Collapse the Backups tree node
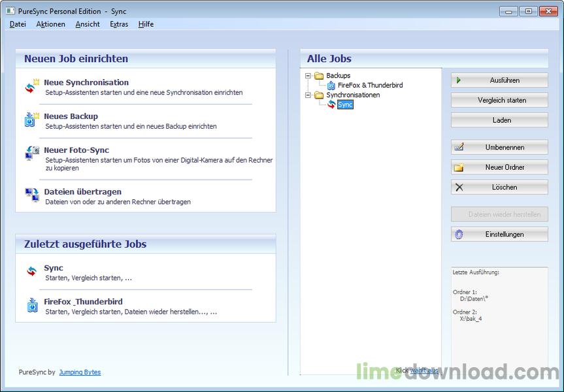 tap(308, 76)
